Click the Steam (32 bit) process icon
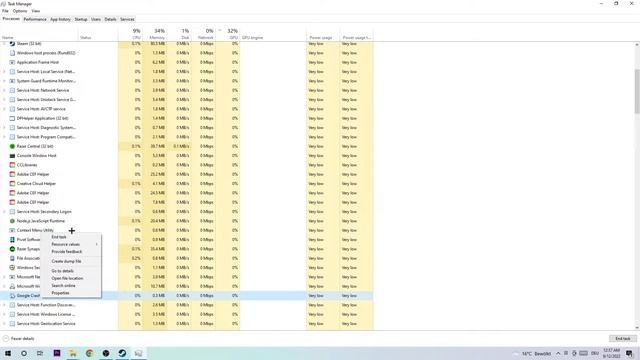 click(x=12, y=43)
